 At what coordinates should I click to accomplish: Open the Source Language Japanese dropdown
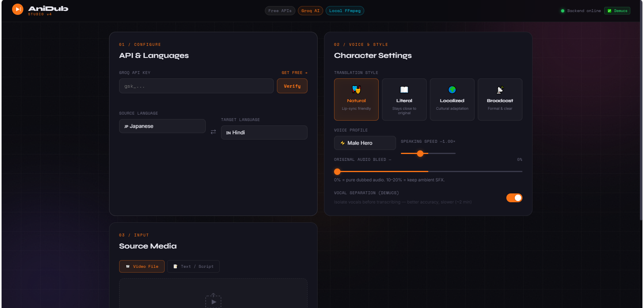click(162, 126)
